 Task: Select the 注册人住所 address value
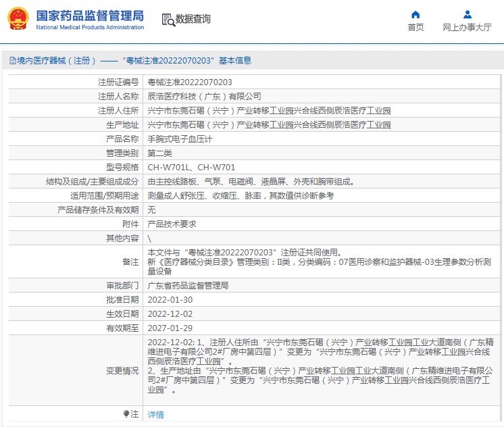pyautogui.click(x=269, y=111)
